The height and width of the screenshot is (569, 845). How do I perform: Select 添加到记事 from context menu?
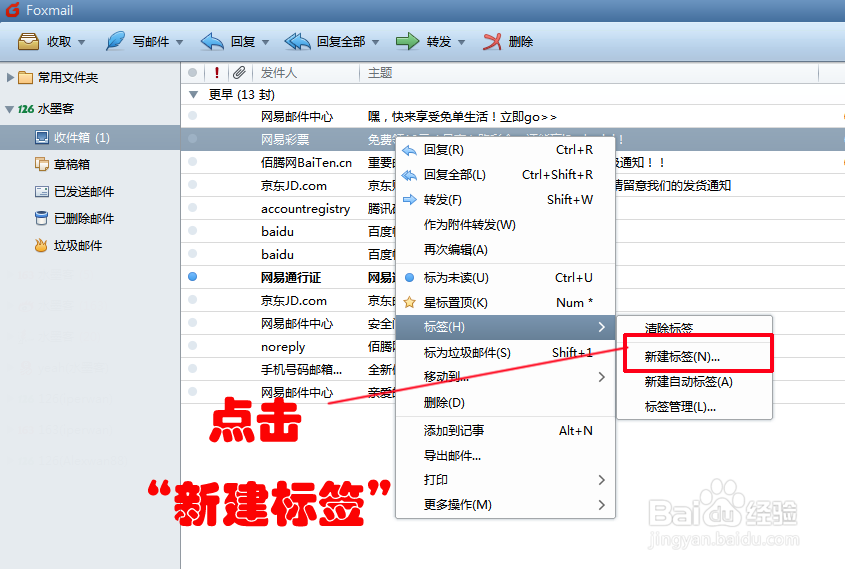(505, 431)
